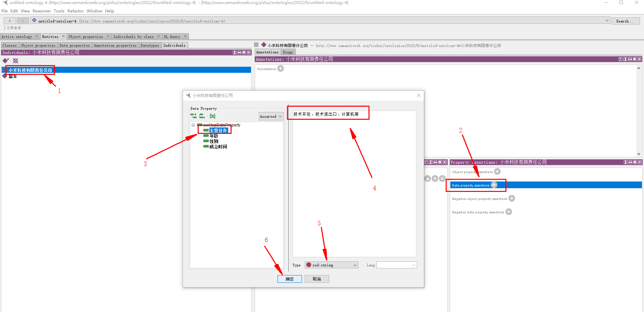Split Individuals panel horizontally icon
644x312 pixels.
pos(239,52)
